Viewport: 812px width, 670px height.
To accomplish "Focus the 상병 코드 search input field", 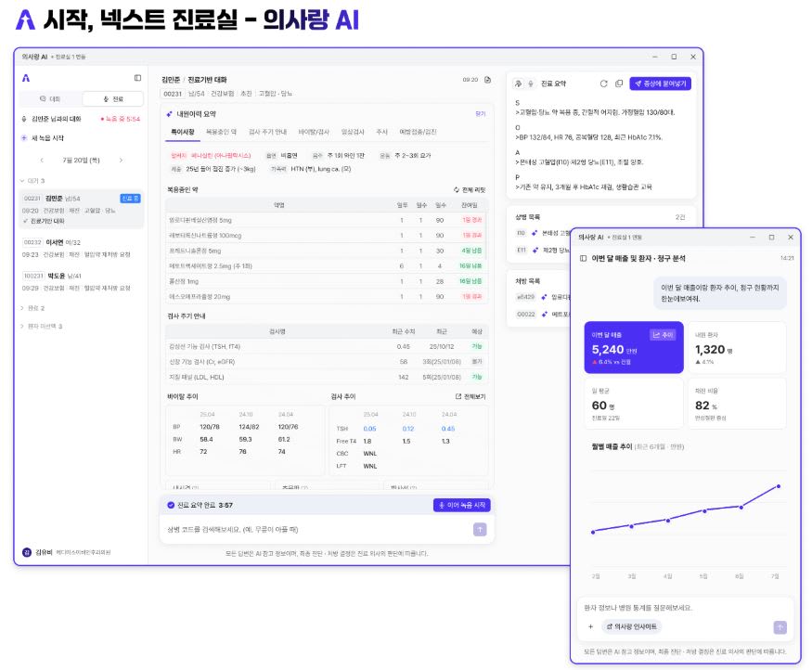I will point(316,530).
